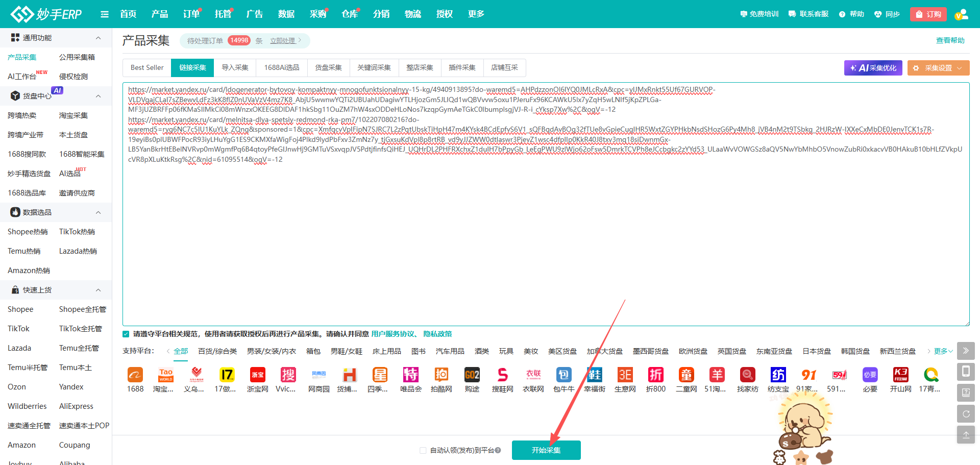Pick the 纺支宝 platform icon

(x=778, y=375)
